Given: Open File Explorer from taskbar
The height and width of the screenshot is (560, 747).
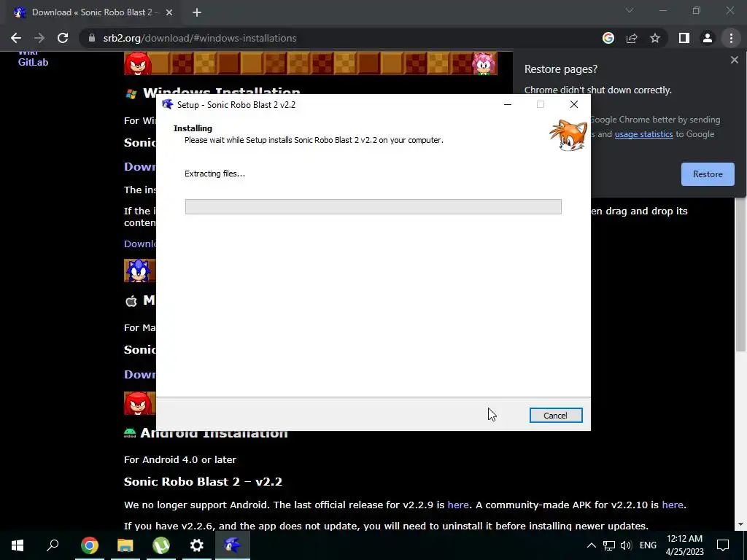Looking at the screenshot, I should coord(125,545).
